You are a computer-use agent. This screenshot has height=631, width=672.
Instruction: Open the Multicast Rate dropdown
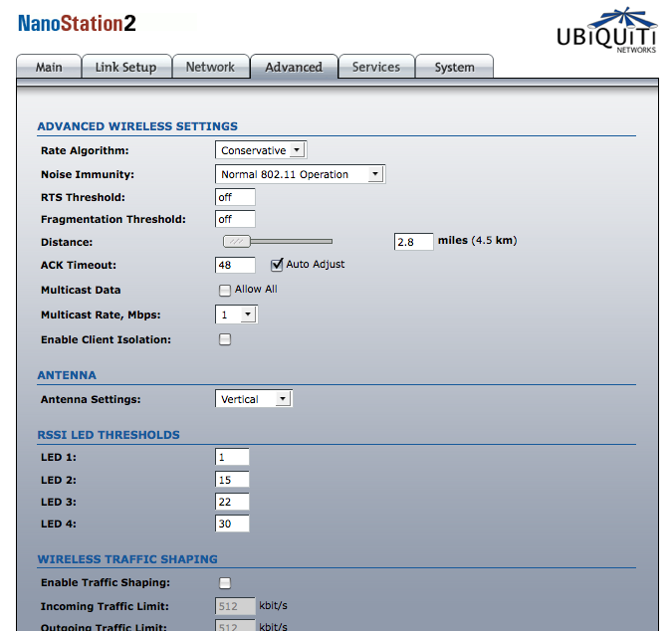pos(236,315)
